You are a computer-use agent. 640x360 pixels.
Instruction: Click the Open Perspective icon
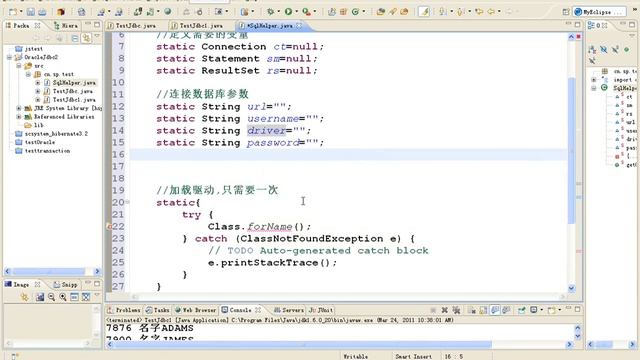[x=566, y=12]
